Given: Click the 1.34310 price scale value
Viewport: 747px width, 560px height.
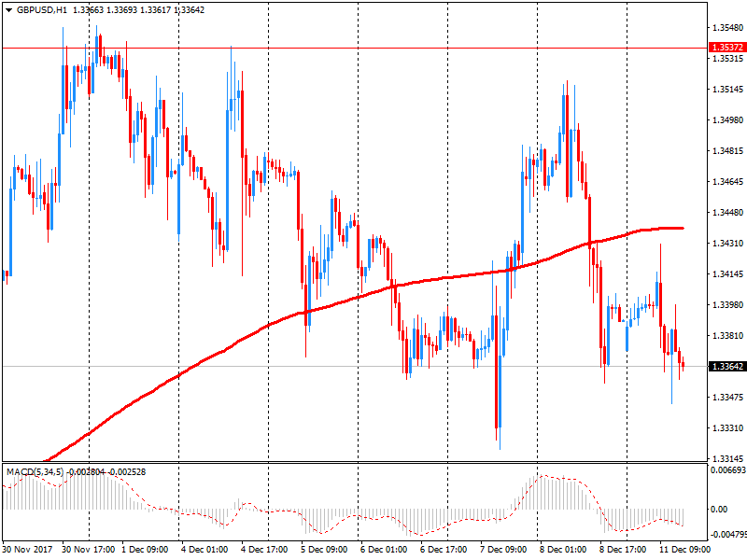Looking at the screenshot, I should tap(728, 244).
